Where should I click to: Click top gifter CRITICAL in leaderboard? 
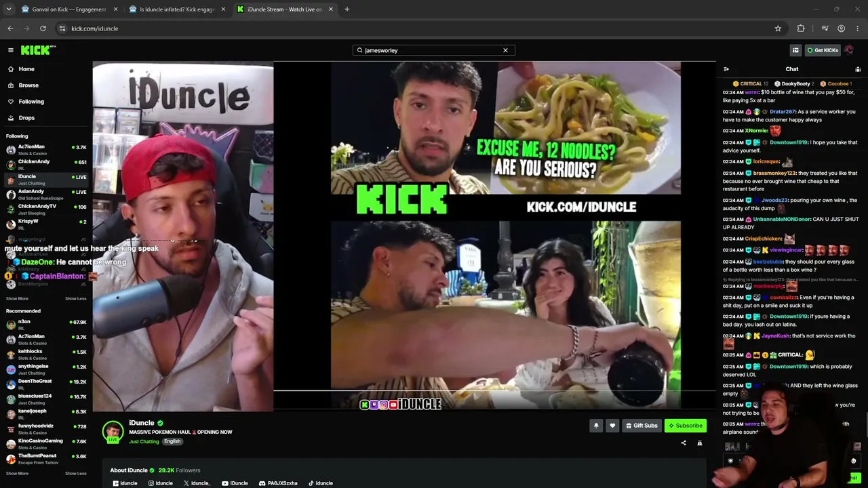pos(751,84)
